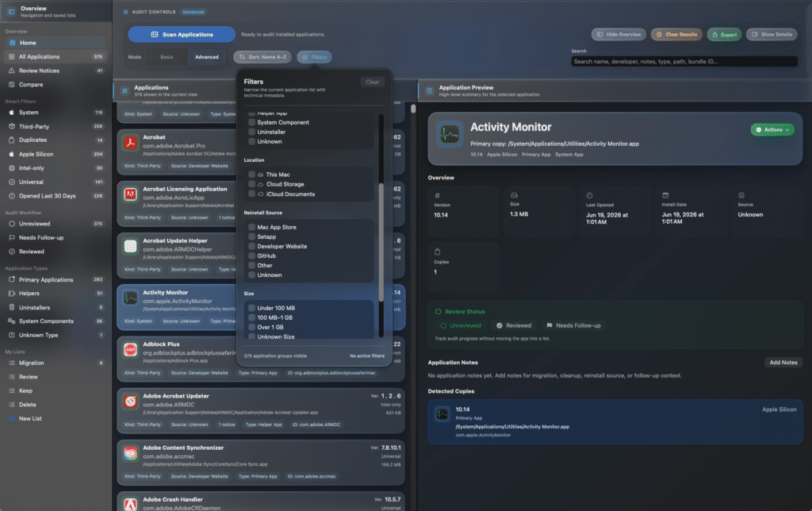Open the Filters popover button
Viewport: 812px width, 511px height.
pos(314,57)
